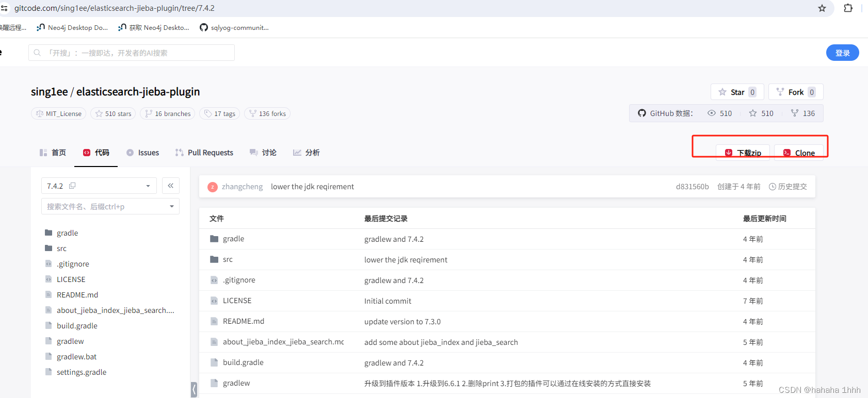
Task: Open the 510 stars badge
Action: tap(113, 113)
